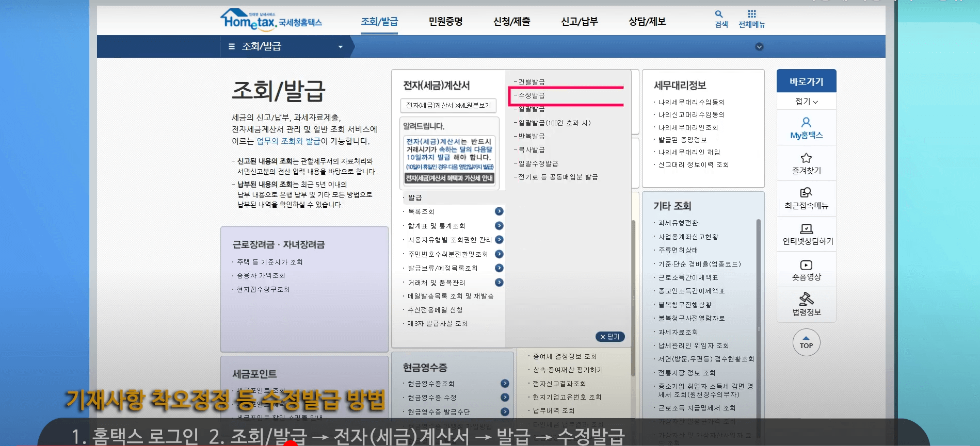Click the arrow next to 주민번호수취분전환및조회
The width and height of the screenshot is (980, 446).
(499, 254)
